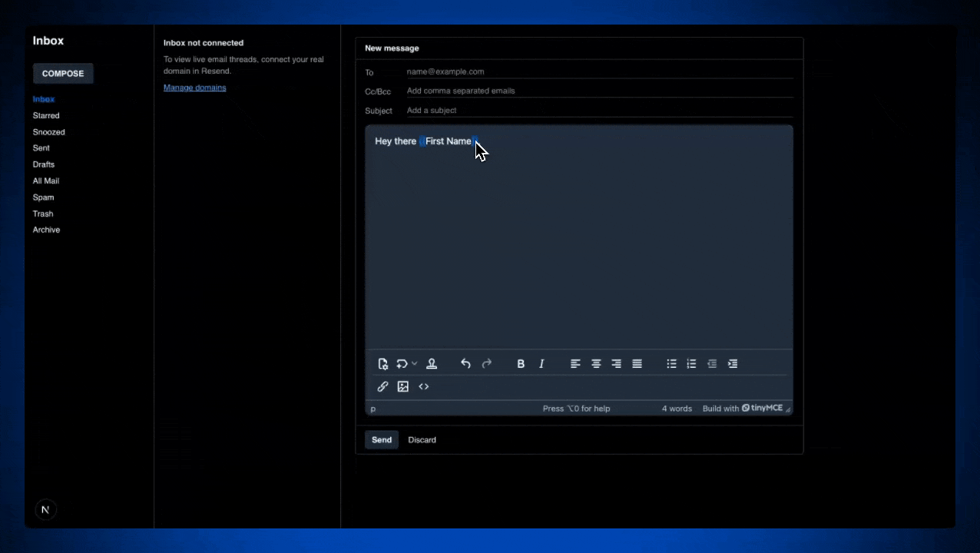
Task: Click the redo icon
Action: click(x=487, y=363)
